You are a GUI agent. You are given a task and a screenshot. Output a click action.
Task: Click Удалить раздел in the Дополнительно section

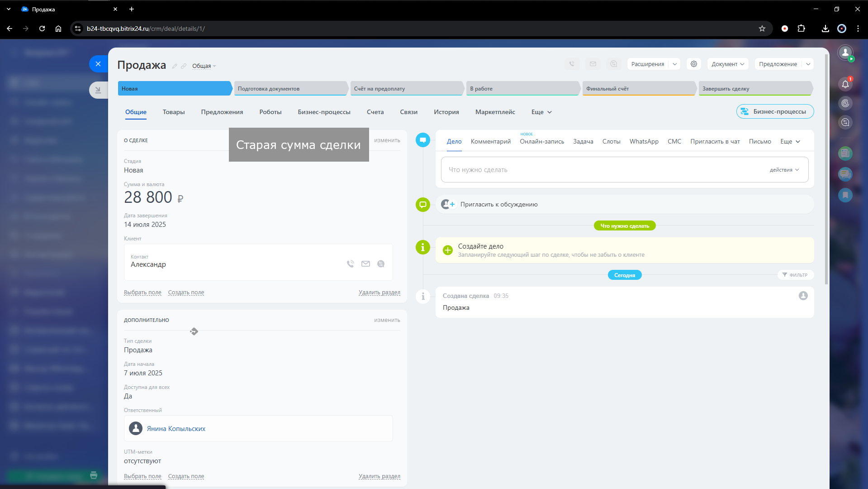click(x=379, y=476)
